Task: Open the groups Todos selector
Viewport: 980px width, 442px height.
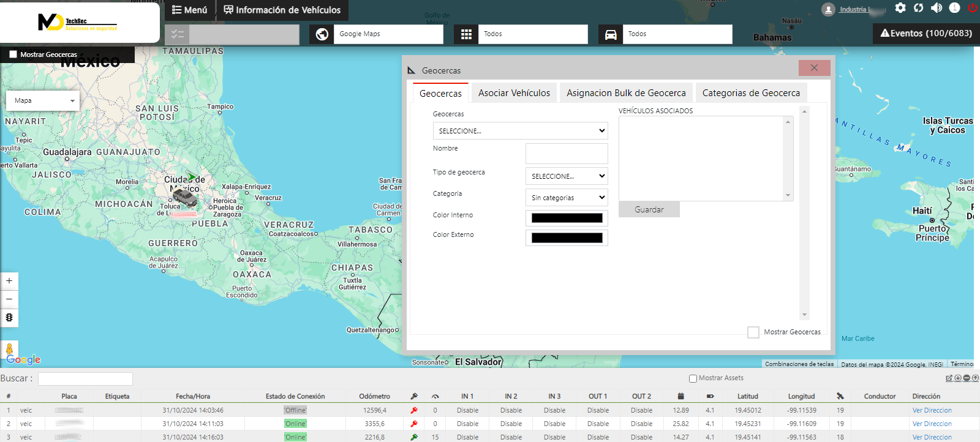Action: coord(533,34)
